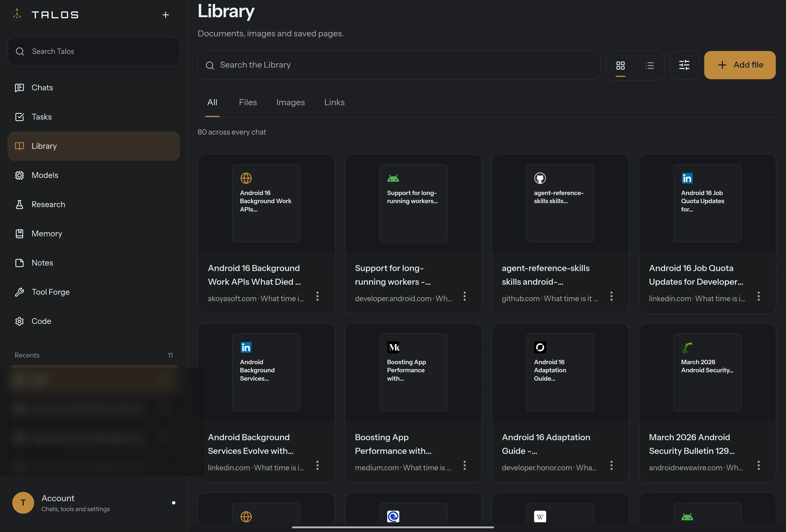Open the Support for long-running workers thumbnail
The height and width of the screenshot is (532, 786).
413,203
